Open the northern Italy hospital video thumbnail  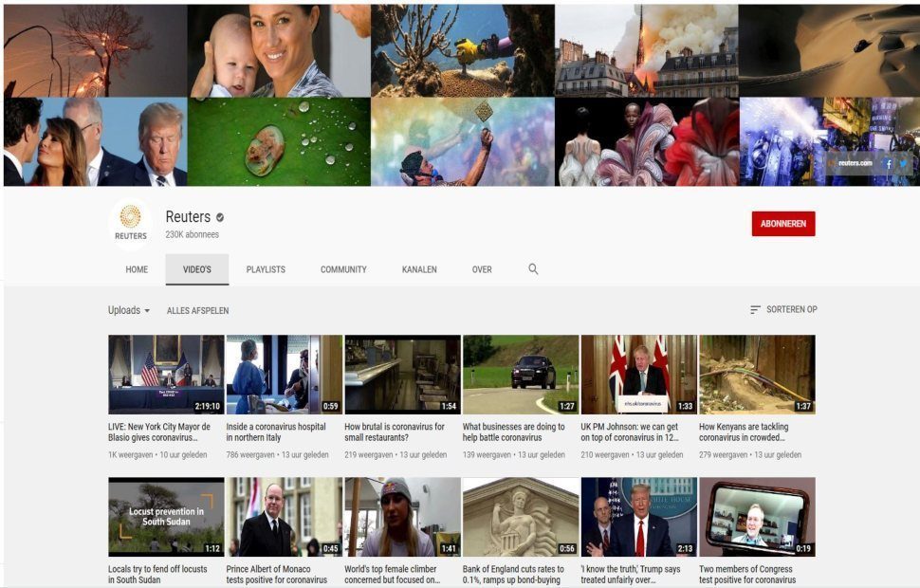[x=284, y=375]
